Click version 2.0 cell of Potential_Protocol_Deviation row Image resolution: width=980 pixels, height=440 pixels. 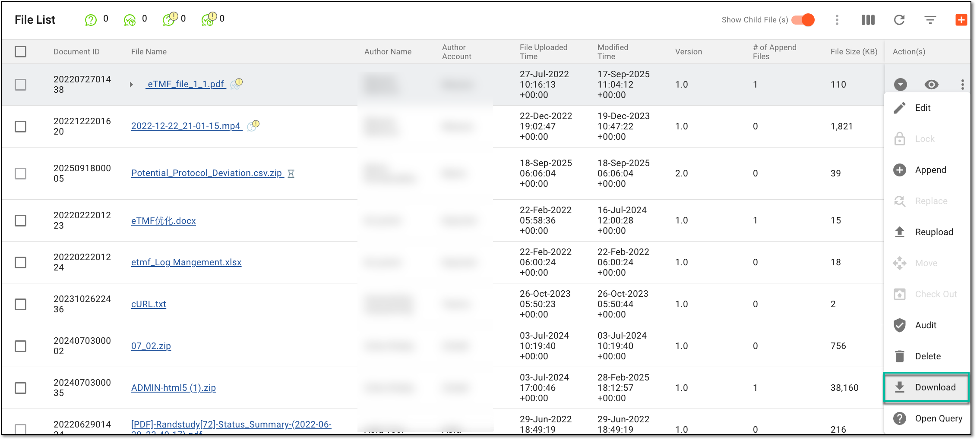click(x=682, y=173)
